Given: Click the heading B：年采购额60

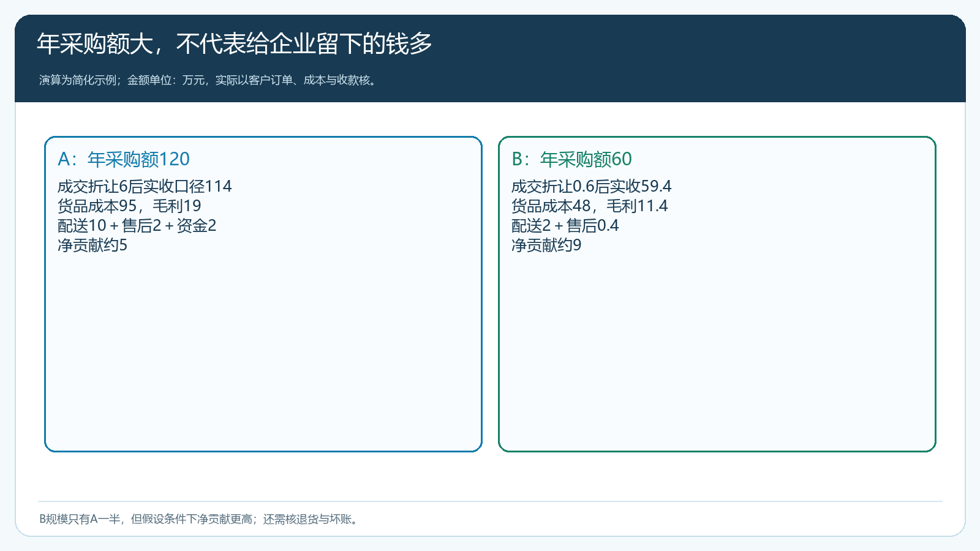Looking at the screenshot, I should (571, 159).
